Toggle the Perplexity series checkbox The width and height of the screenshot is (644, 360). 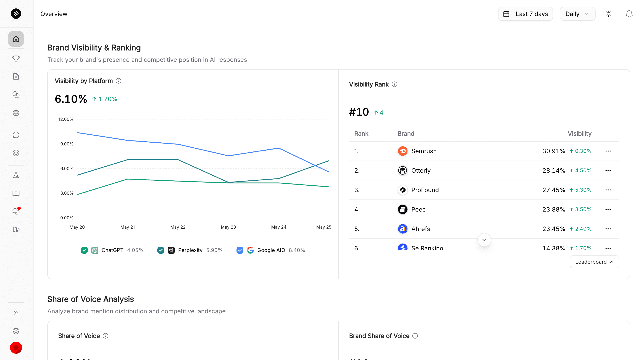(161, 250)
